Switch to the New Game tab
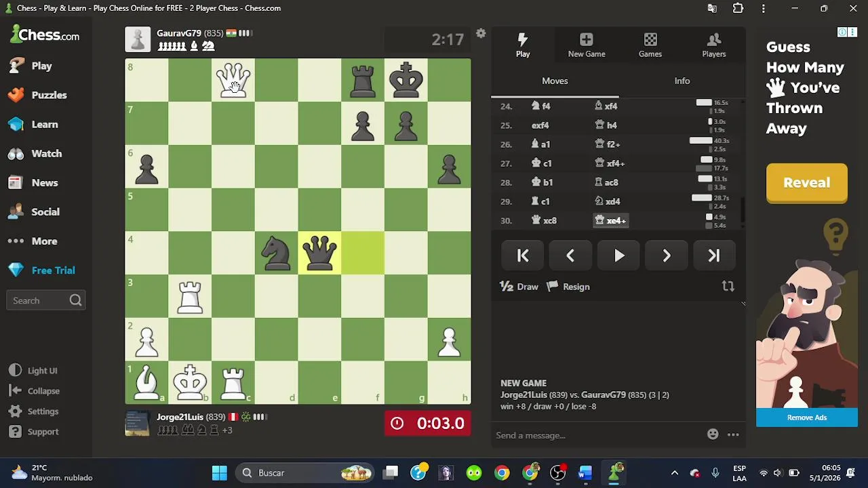Viewport: 868px width, 488px height. [x=587, y=45]
